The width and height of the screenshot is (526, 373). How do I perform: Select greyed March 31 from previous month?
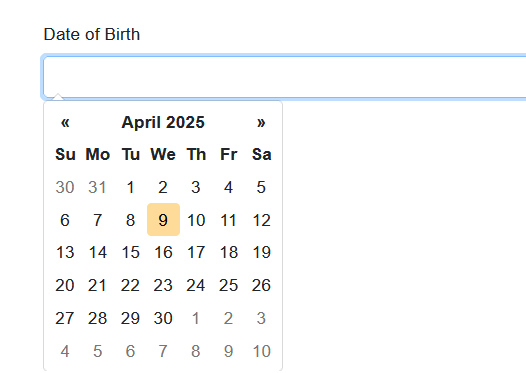click(98, 187)
